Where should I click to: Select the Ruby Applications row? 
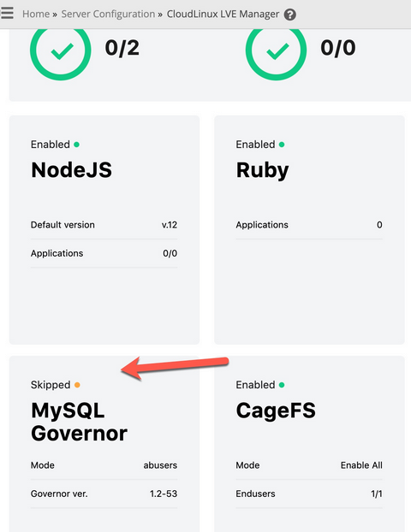point(309,225)
